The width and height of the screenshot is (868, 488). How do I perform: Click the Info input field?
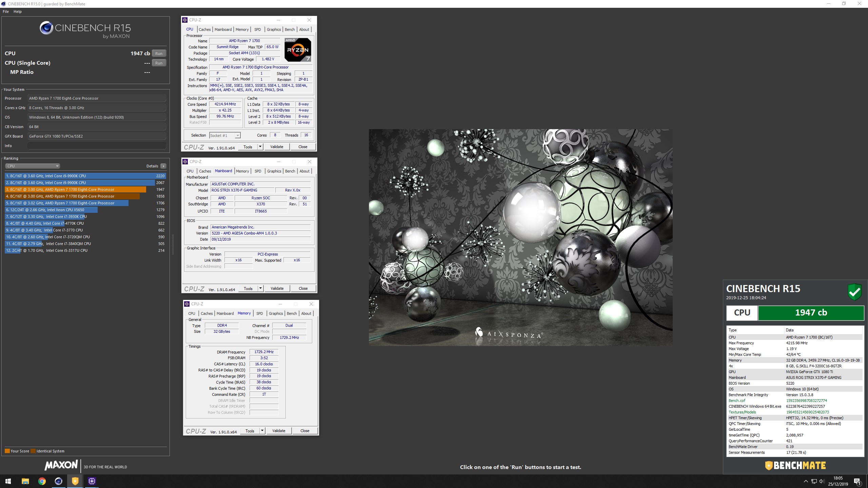pos(97,146)
